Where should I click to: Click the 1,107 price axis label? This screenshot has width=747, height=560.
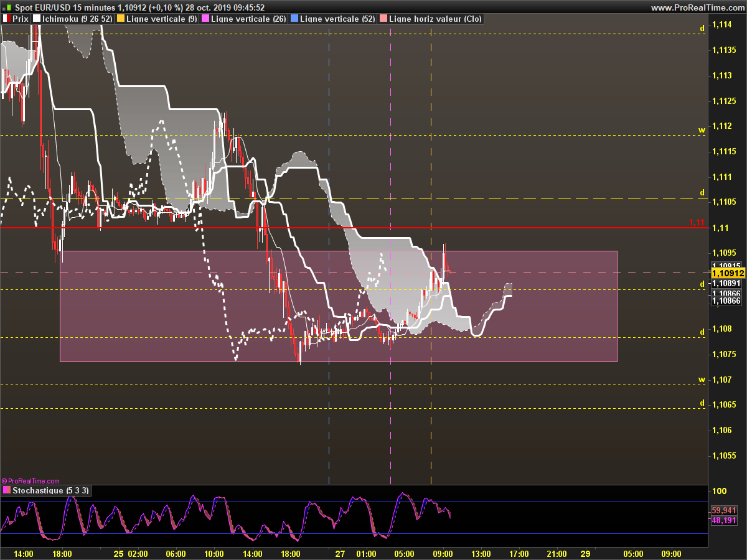tap(723, 380)
